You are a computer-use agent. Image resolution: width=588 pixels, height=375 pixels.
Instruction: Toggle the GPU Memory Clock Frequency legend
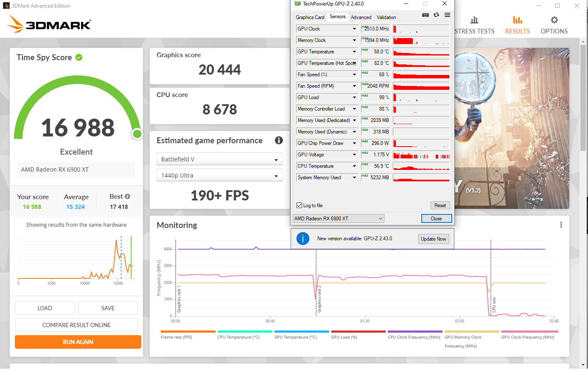tap(472, 331)
